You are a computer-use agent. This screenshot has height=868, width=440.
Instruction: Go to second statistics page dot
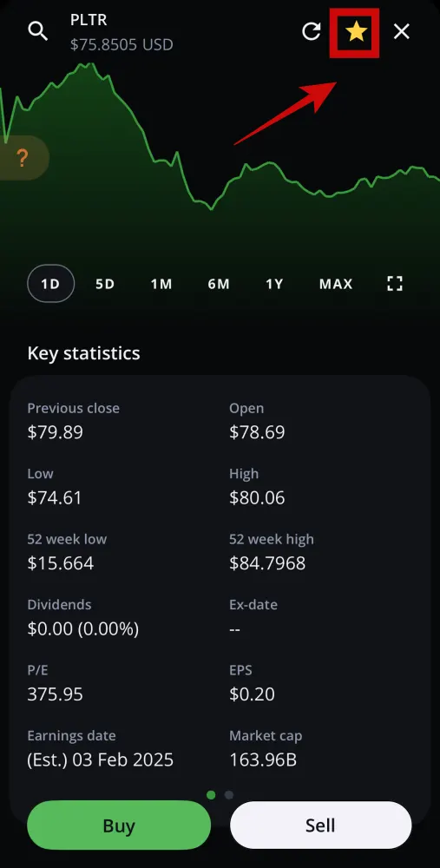click(x=228, y=795)
